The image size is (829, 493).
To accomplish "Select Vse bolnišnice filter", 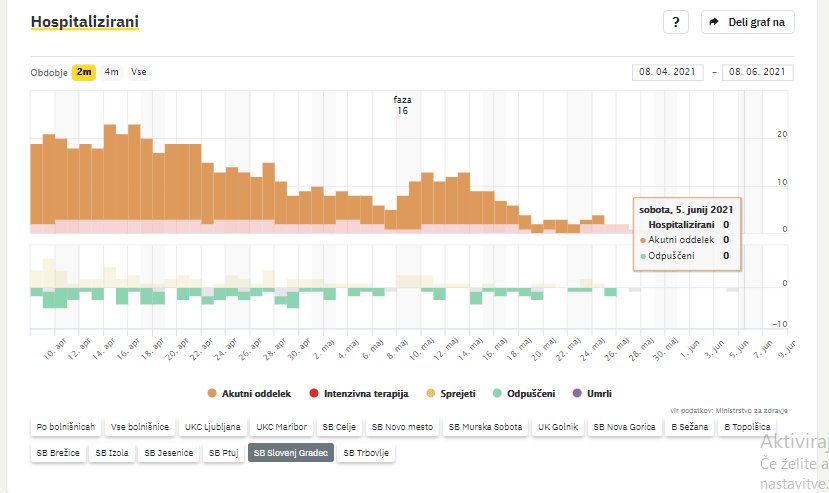I will point(140,427).
